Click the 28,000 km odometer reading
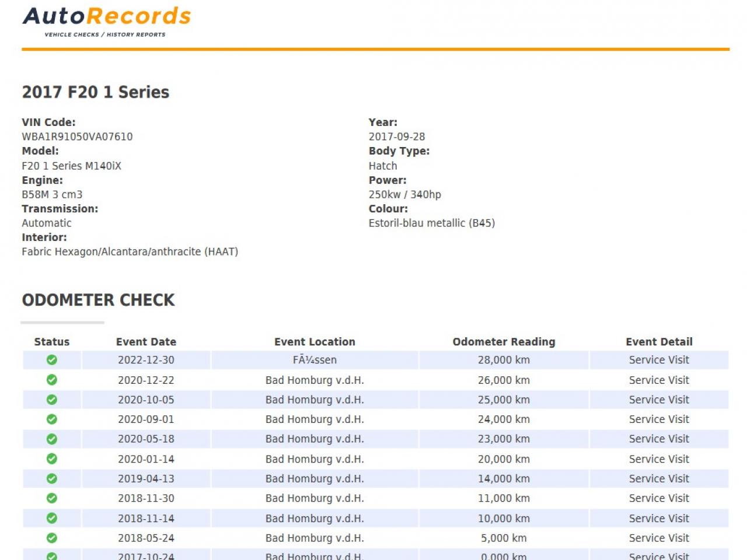 point(504,360)
